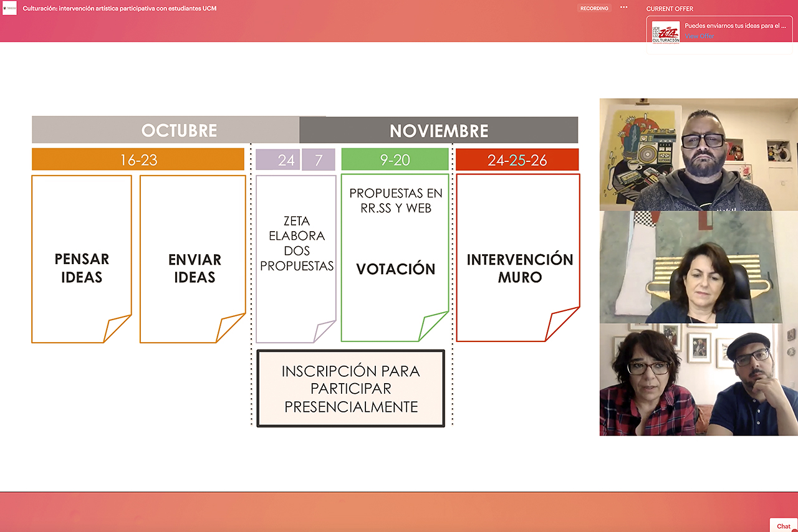Click the 'CURRENT OFFER' heading
The height and width of the screenshot is (532, 798).
pyautogui.click(x=670, y=9)
